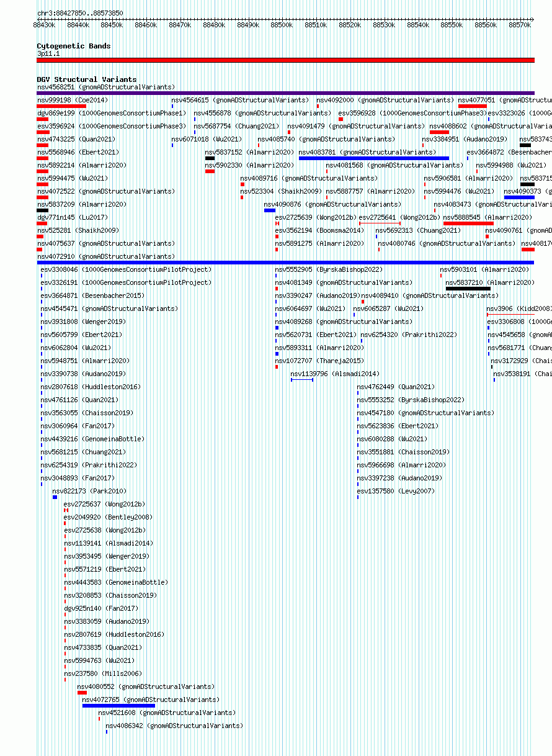Screen dimensions: 552x756
Task: Open nsv523304 (Shaikh2009)
Action: tap(281, 191)
